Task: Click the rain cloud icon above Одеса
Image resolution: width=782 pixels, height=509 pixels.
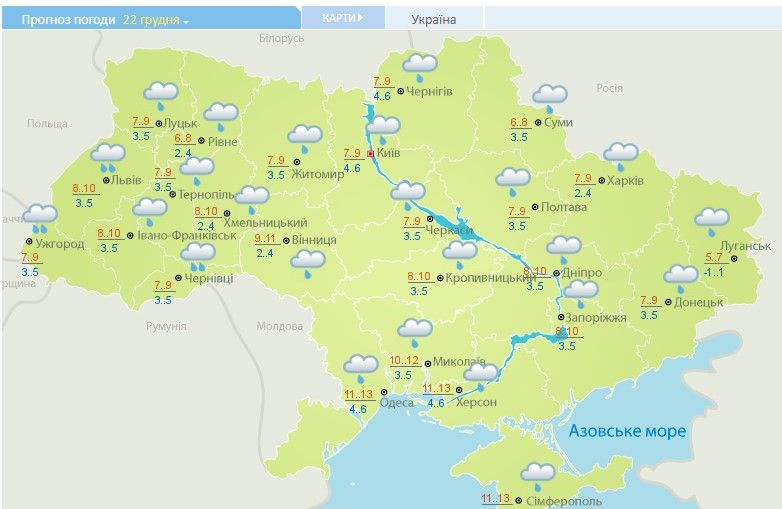Action: [x=361, y=368]
